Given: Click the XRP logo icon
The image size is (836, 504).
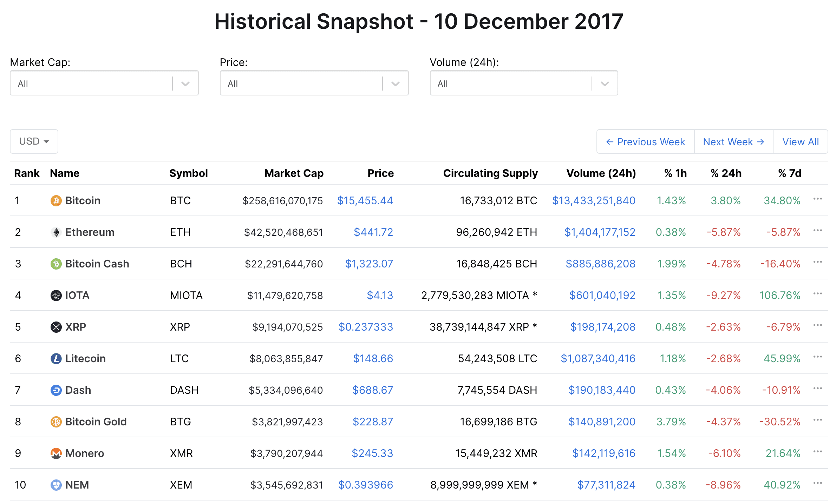Looking at the screenshot, I should (56, 327).
